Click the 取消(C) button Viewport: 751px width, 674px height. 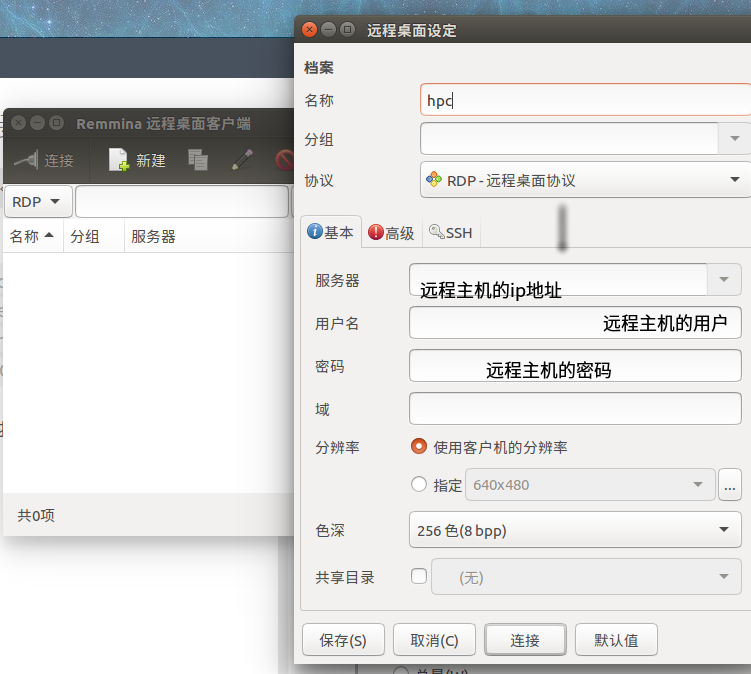pyautogui.click(x=434, y=640)
